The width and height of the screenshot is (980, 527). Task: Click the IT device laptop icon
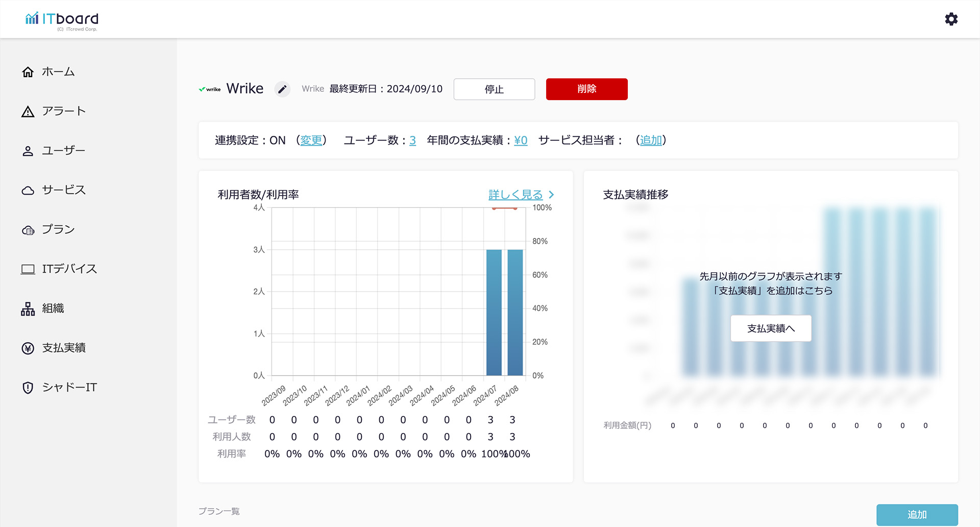(x=28, y=269)
